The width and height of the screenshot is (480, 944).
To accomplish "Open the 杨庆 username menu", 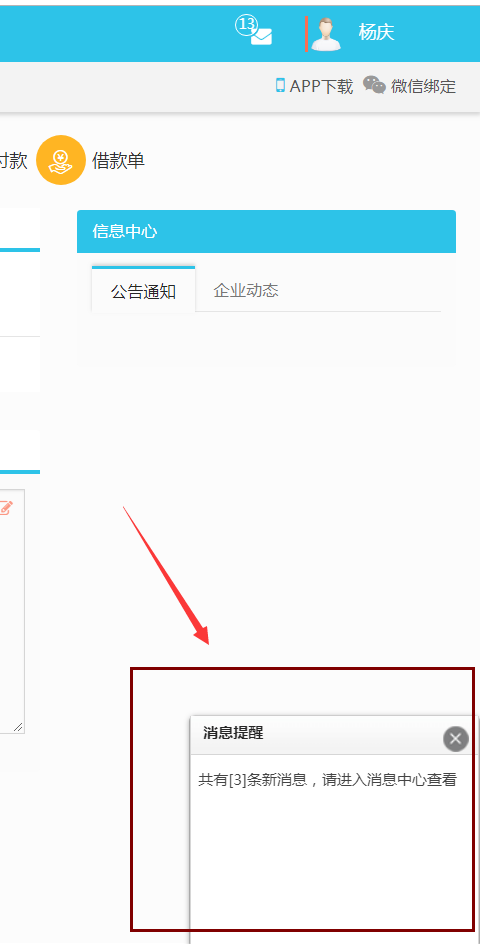I will [x=376, y=32].
